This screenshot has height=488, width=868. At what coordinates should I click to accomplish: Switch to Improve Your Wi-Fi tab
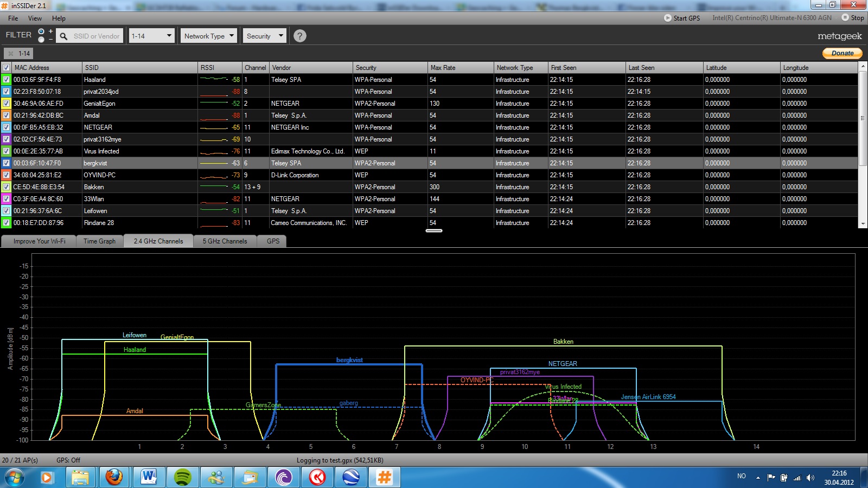[x=39, y=241]
